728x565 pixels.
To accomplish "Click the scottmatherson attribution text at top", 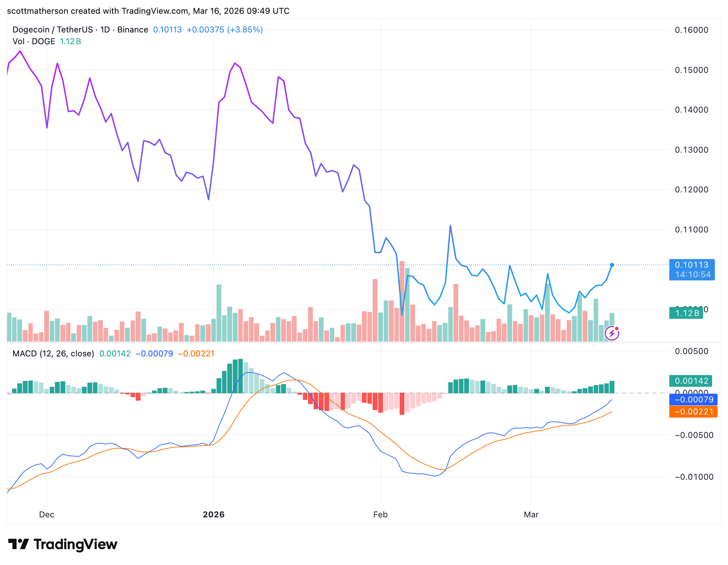I will coord(148,11).
